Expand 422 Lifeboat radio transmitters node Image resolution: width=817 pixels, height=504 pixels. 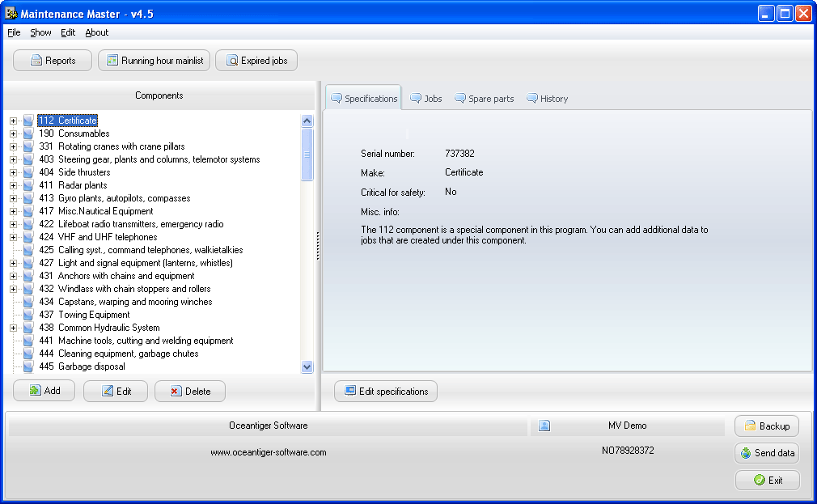point(13,224)
